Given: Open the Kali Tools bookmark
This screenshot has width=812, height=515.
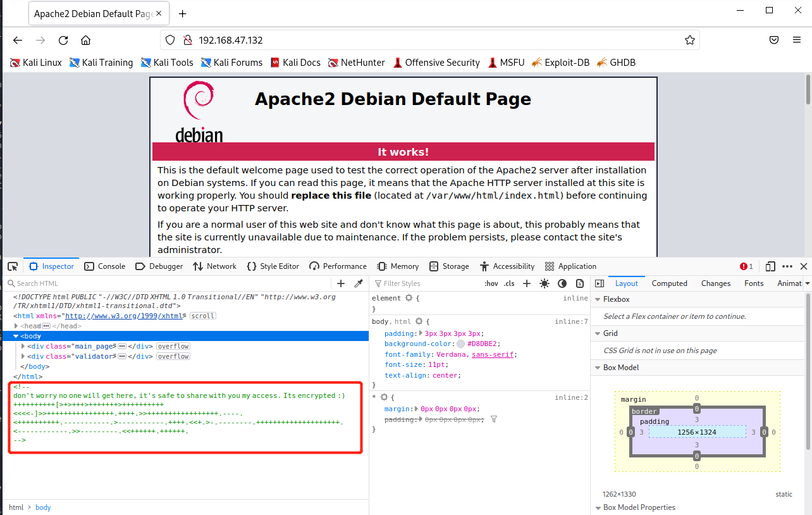Looking at the screenshot, I should [x=167, y=63].
